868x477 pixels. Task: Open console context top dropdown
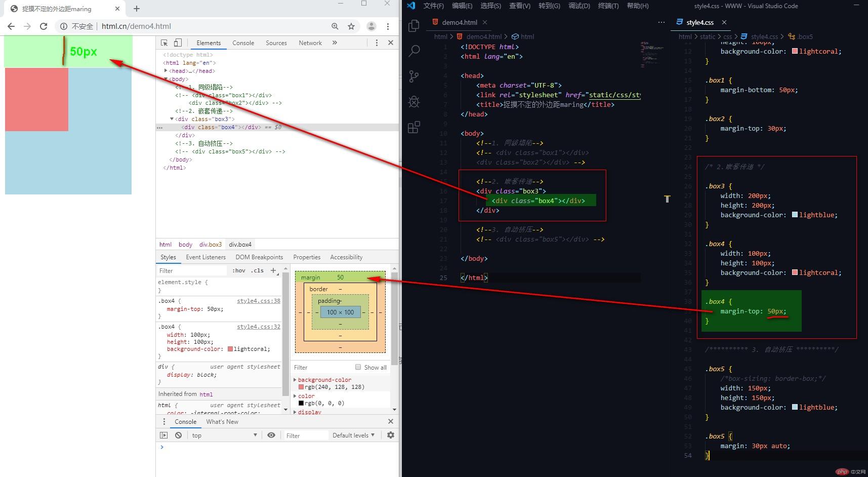225,435
